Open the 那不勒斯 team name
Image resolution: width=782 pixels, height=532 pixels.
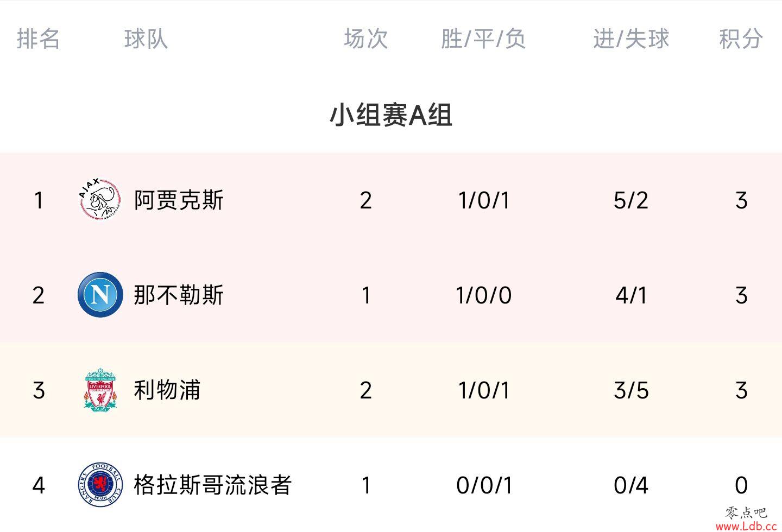(x=179, y=295)
